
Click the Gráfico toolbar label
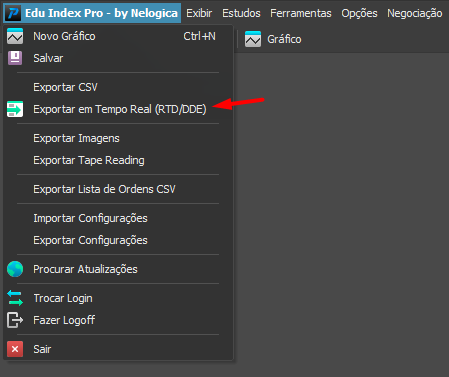click(x=284, y=39)
